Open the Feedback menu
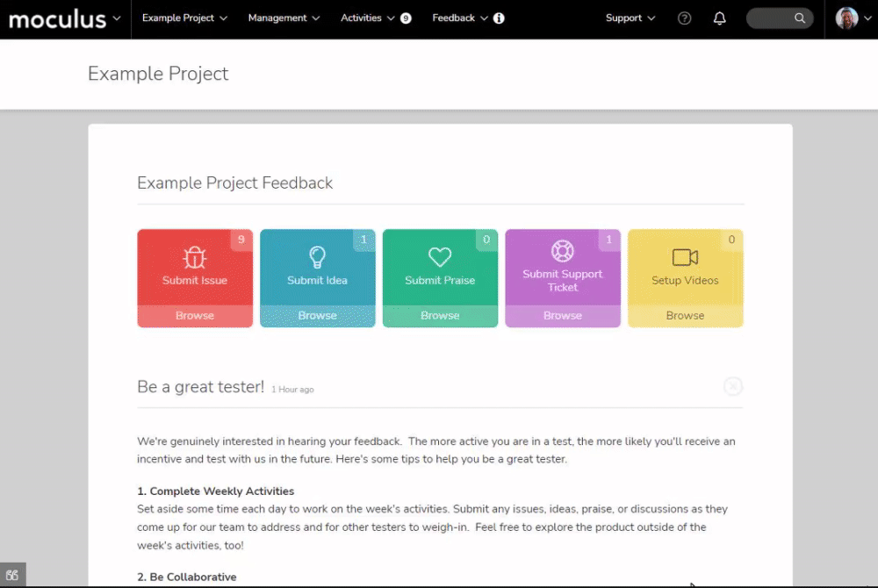The image size is (878, 588). tap(459, 18)
